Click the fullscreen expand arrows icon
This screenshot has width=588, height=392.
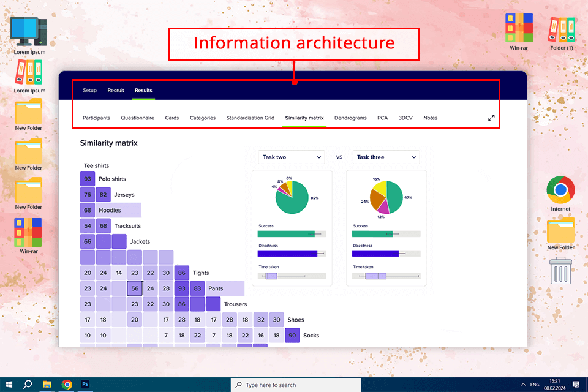point(491,118)
